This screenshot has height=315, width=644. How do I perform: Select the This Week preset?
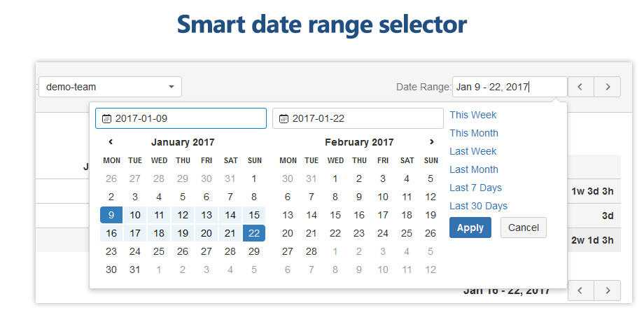pyautogui.click(x=473, y=115)
